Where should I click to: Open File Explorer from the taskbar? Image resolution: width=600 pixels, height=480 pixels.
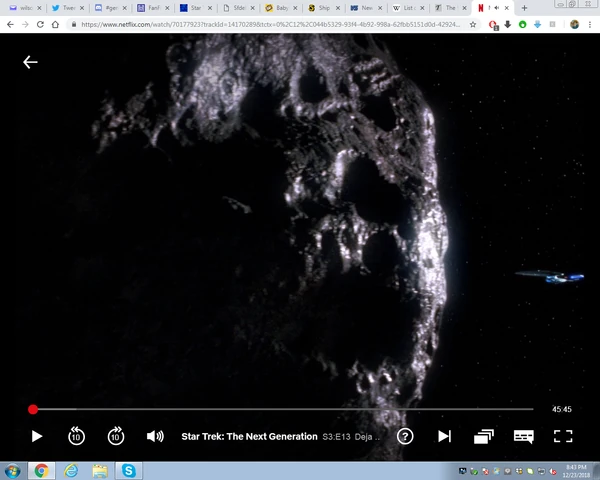tap(100, 471)
